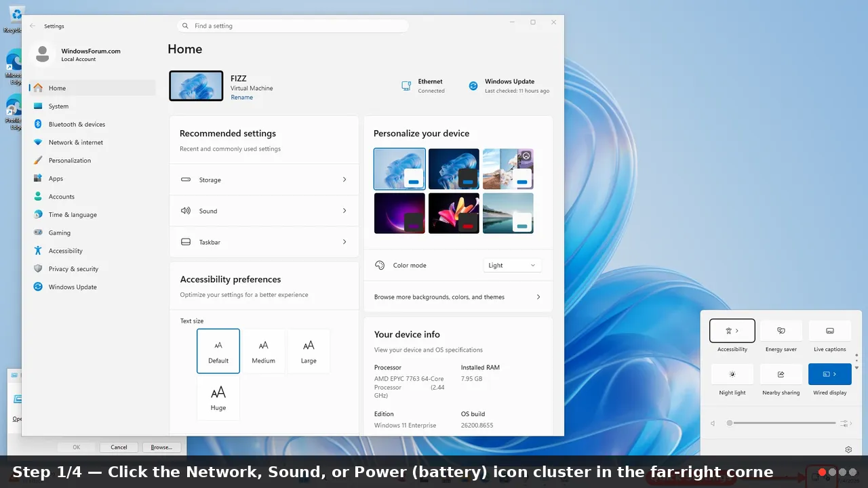The width and height of the screenshot is (868, 488).
Task: Click the Microsoft Edge desktop icon
Action: [x=14, y=65]
